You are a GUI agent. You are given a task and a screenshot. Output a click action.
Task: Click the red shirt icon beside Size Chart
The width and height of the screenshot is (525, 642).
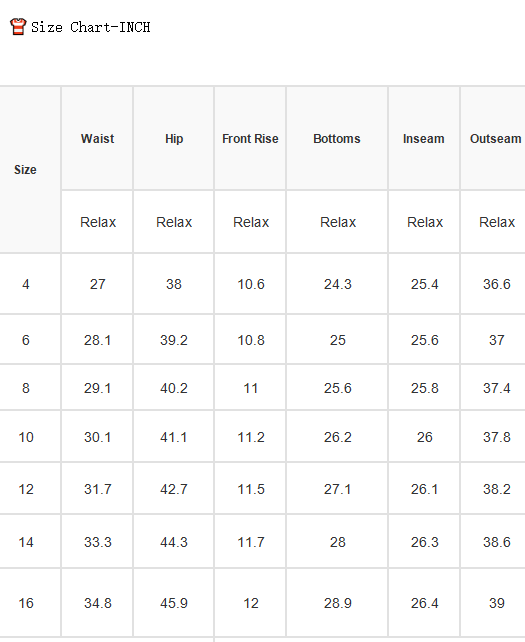[18, 27]
